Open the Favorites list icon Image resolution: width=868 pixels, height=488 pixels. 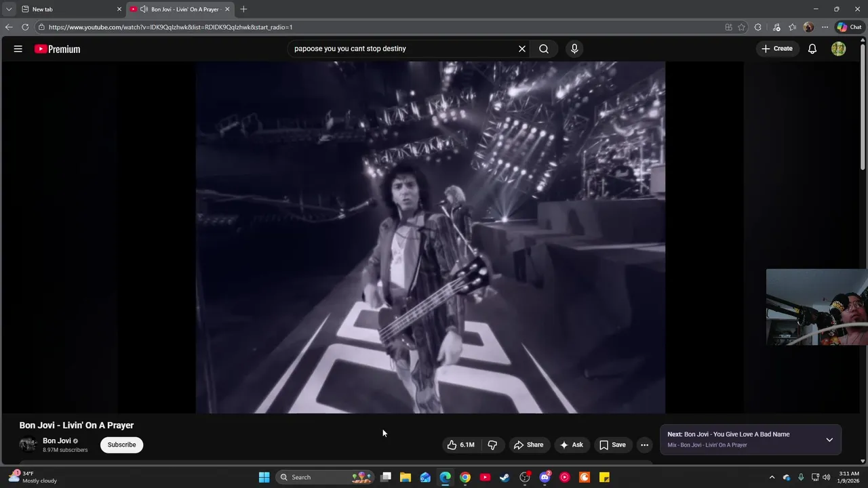(792, 27)
